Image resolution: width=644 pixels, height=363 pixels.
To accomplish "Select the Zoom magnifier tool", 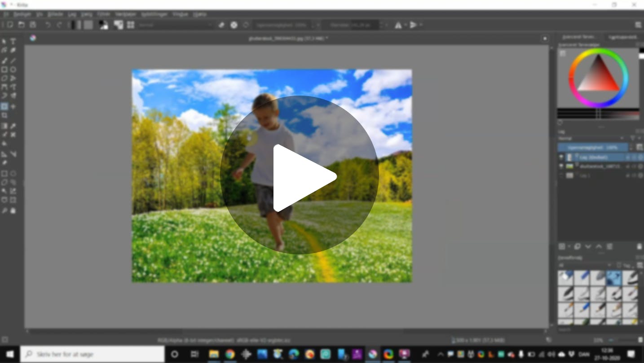I will coord(4,210).
